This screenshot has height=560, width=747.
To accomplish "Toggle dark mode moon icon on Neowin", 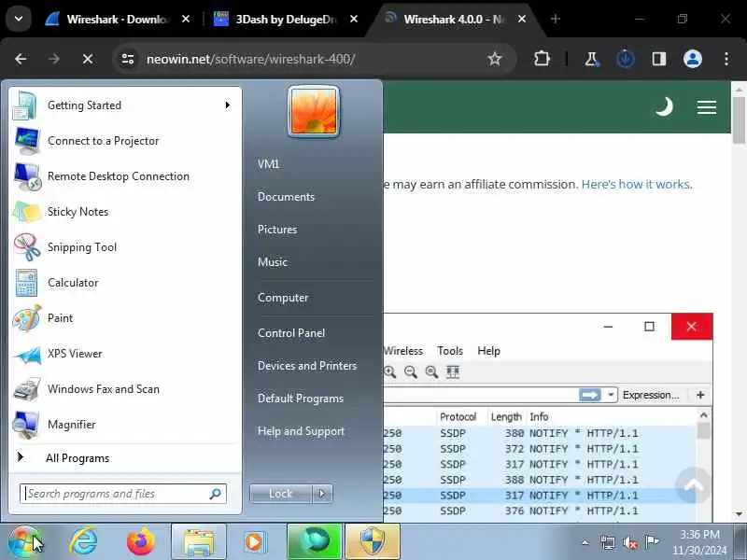I will [x=664, y=106].
